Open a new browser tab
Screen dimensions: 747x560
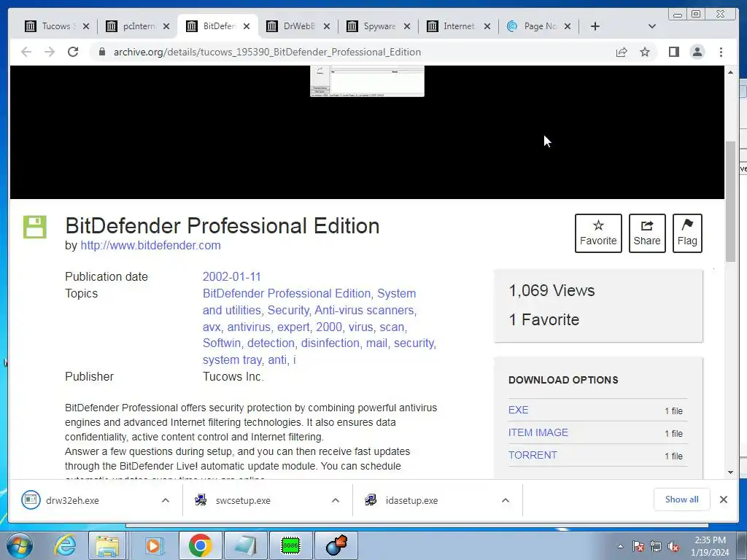coord(595,26)
